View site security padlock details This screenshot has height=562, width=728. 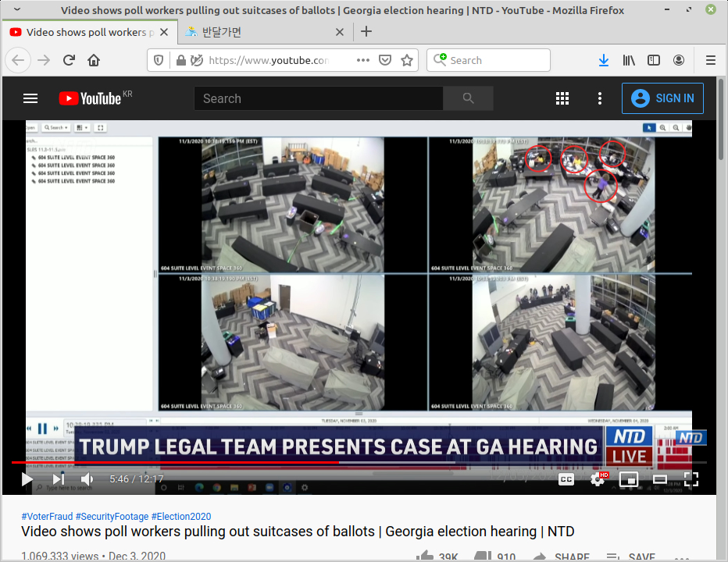181,60
